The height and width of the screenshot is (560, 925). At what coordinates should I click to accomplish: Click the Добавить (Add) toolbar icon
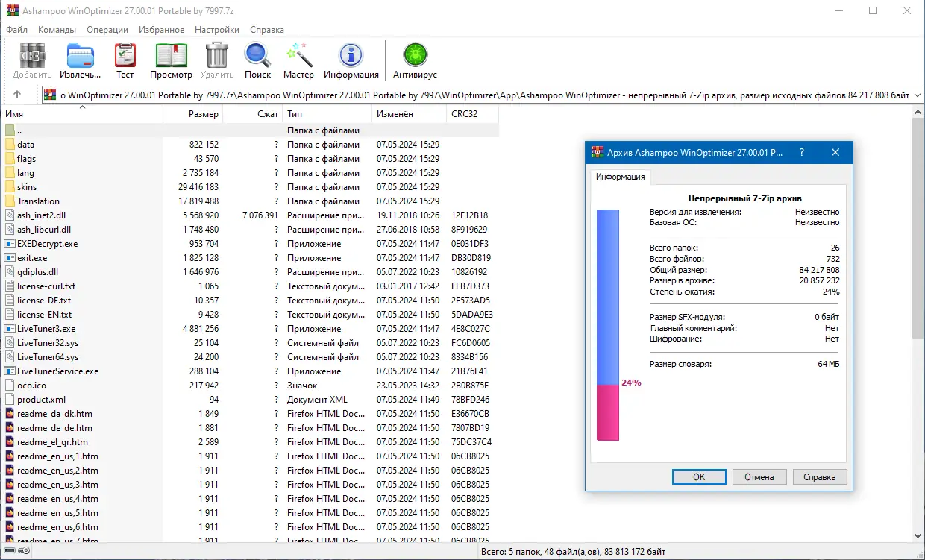(x=31, y=56)
